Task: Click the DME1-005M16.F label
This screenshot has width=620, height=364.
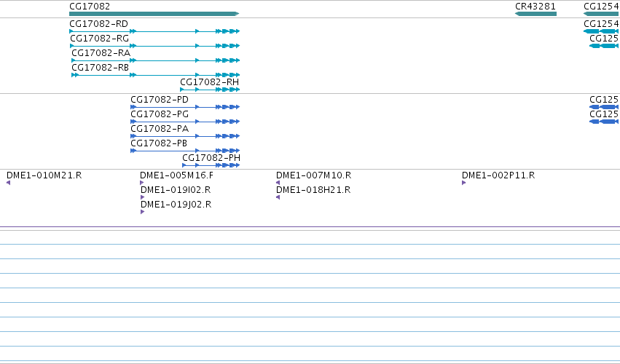Action: 177,175
